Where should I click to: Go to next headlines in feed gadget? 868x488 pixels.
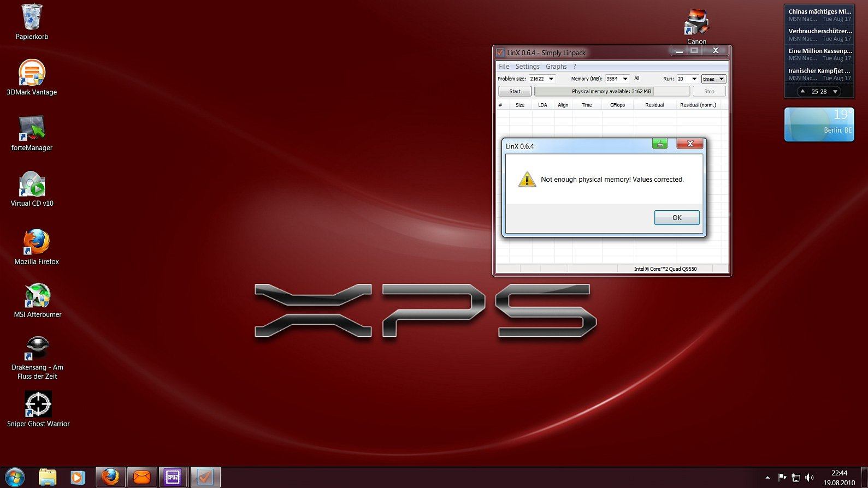point(835,92)
